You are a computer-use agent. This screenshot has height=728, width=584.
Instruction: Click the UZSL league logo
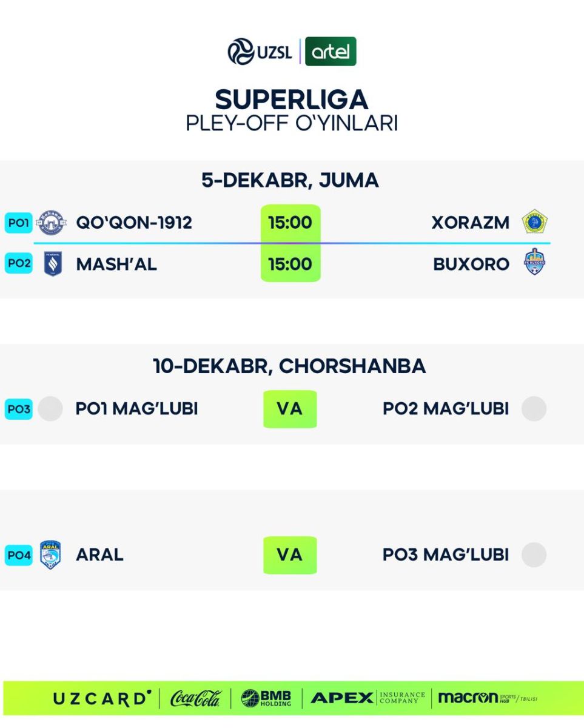260,52
